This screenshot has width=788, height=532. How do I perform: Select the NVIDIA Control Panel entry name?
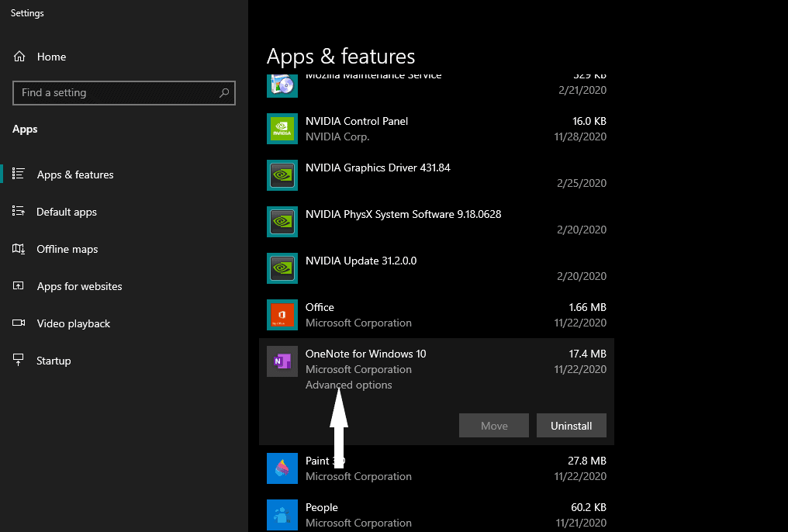357,121
